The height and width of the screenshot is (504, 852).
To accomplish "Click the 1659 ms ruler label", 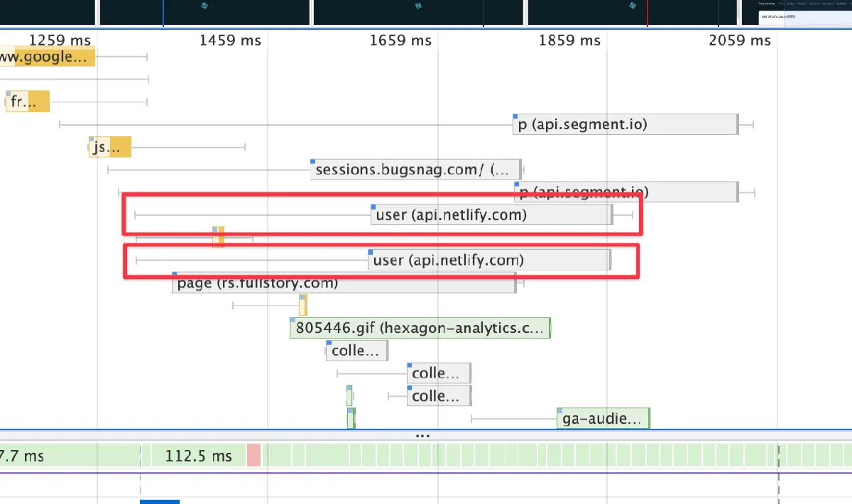I will click(400, 40).
